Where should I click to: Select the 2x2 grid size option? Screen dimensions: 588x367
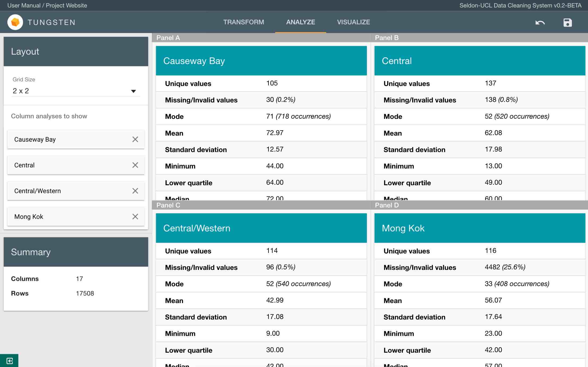[x=74, y=91]
